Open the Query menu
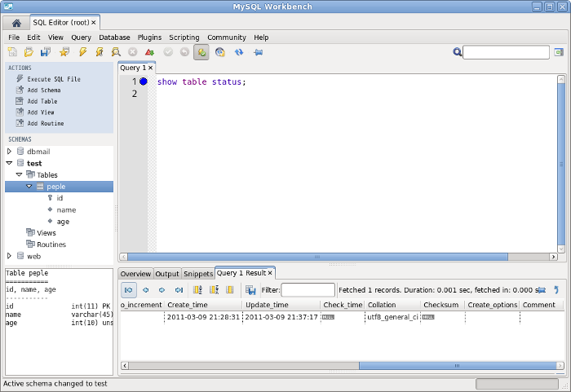The image size is (571, 392). [81, 37]
